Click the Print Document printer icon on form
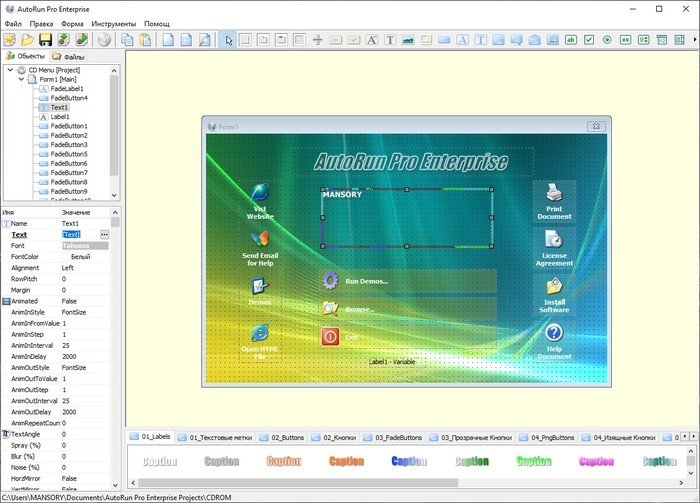 tap(554, 193)
